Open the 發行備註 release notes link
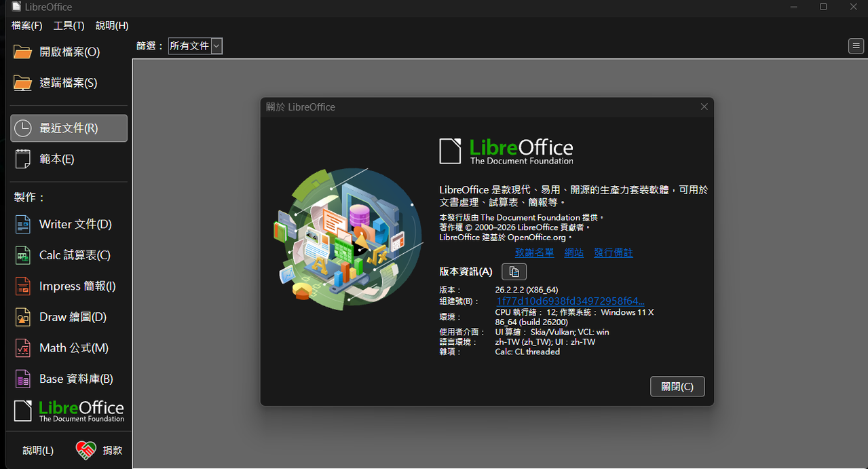The width and height of the screenshot is (868, 469). [613, 252]
